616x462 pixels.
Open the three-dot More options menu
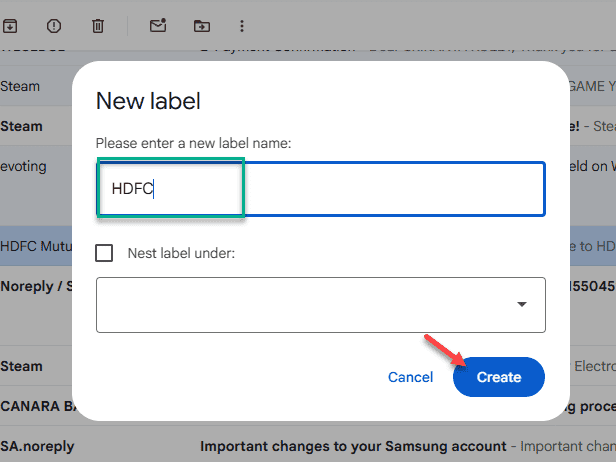point(242,26)
